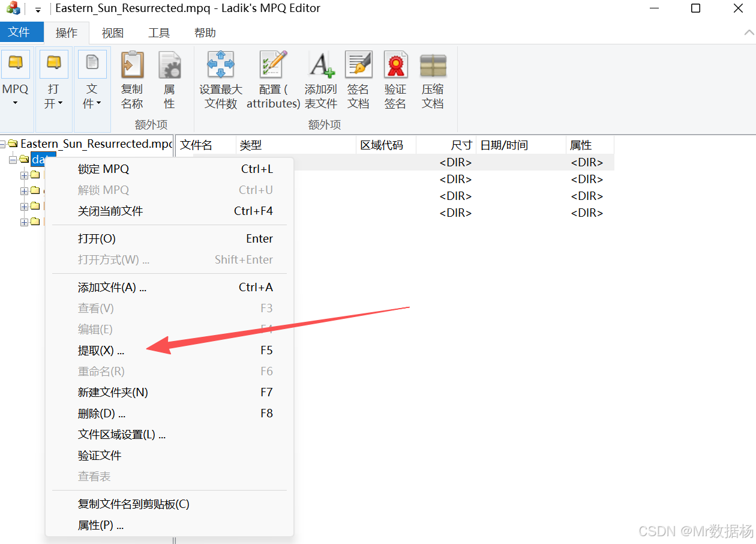Choose 属性(P) ... in context menu
Image resolution: width=756 pixels, height=544 pixels.
click(x=169, y=525)
